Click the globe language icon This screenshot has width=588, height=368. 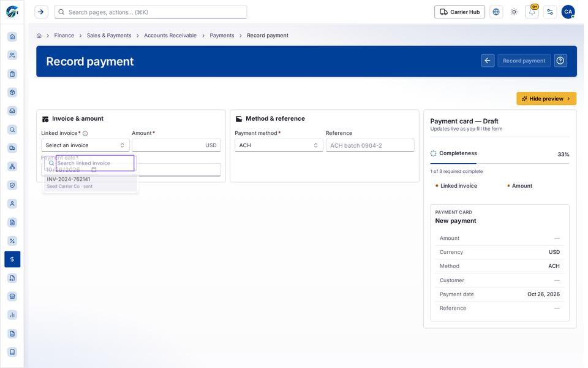[496, 12]
